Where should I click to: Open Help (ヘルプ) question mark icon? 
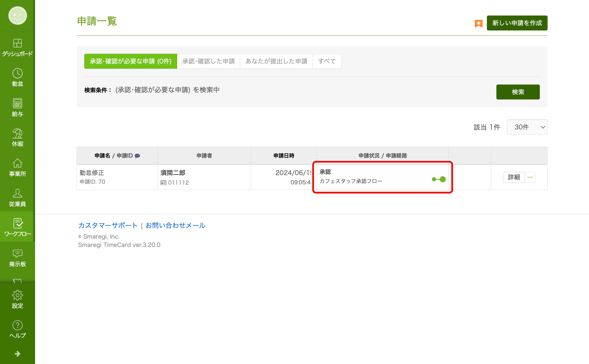[x=17, y=325]
